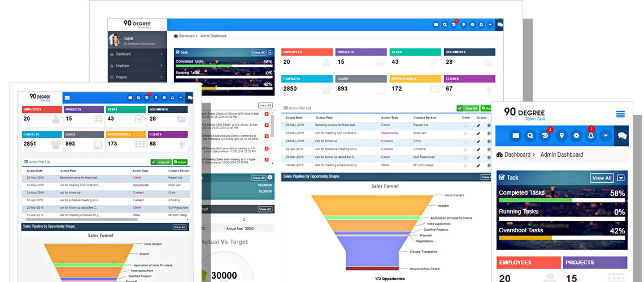Click the PROJECTS card in the mobile view

(595, 269)
